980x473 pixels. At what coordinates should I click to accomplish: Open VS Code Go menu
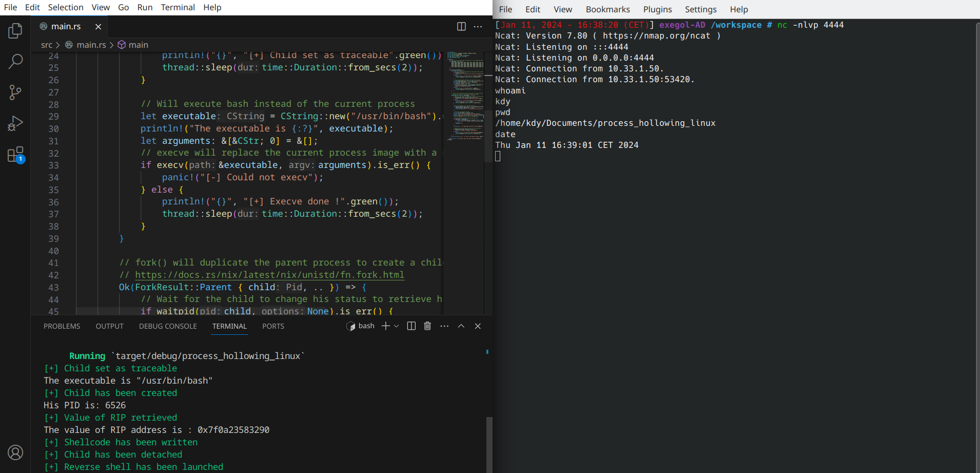click(x=123, y=7)
